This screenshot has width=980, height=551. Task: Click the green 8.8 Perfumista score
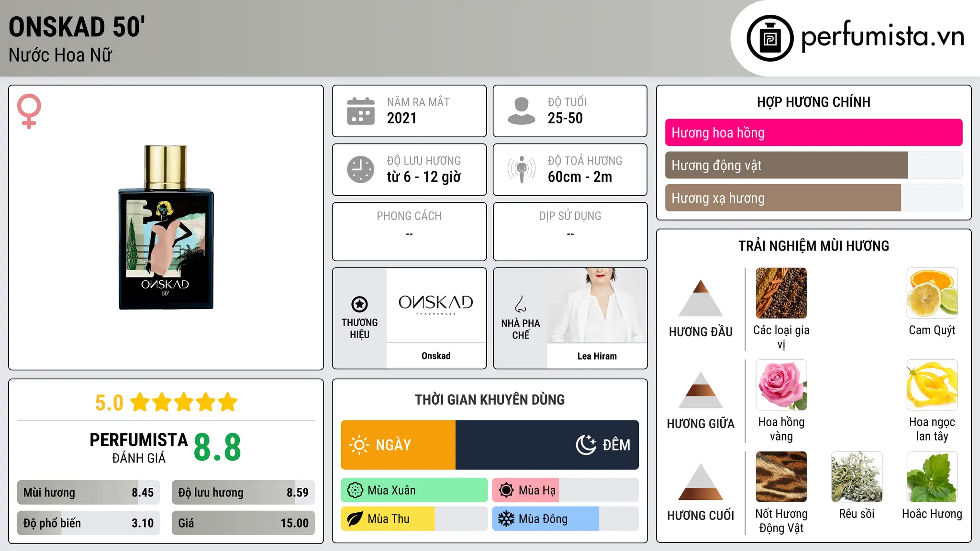click(217, 447)
